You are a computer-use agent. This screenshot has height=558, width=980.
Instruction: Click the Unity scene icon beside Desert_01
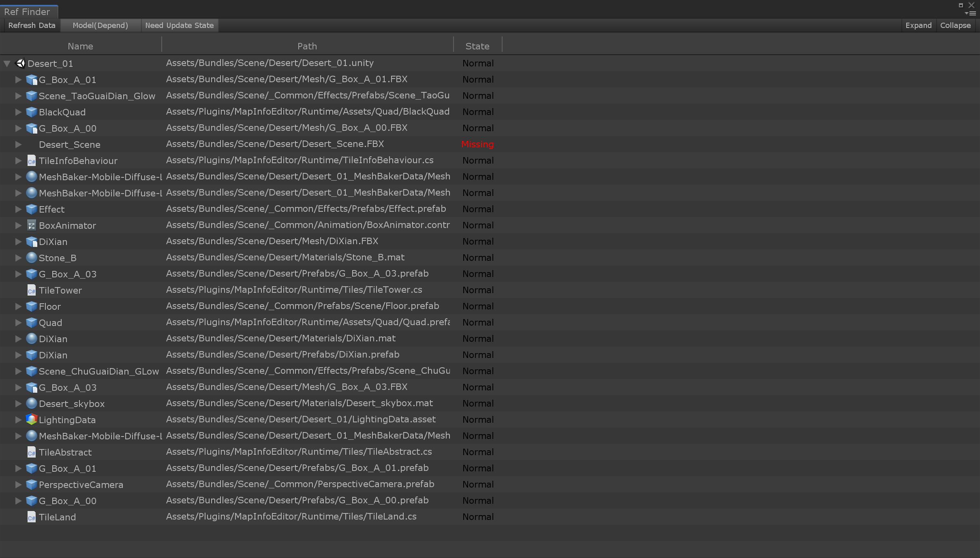click(20, 64)
